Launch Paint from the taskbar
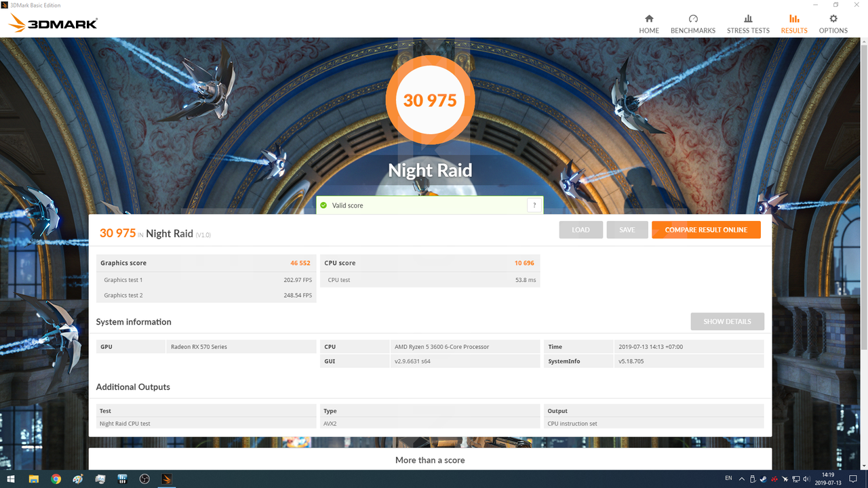Viewport: 868px width, 488px height. [x=78, y=479]
